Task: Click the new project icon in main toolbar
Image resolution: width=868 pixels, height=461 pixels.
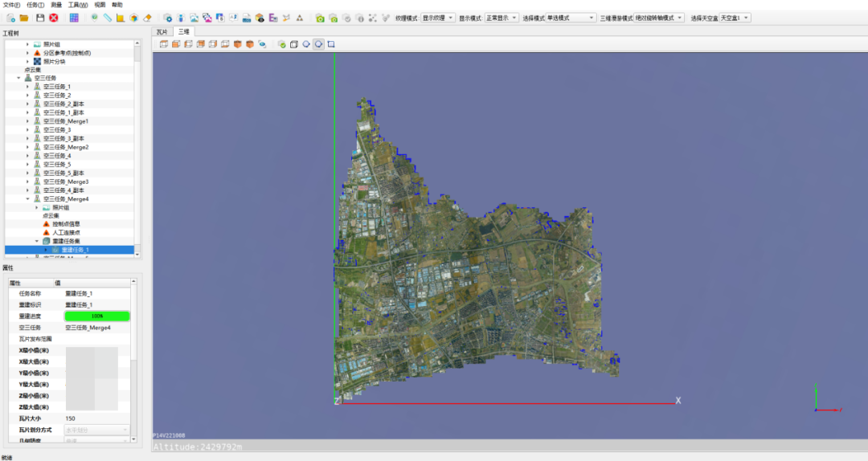Action: (11, 18)
